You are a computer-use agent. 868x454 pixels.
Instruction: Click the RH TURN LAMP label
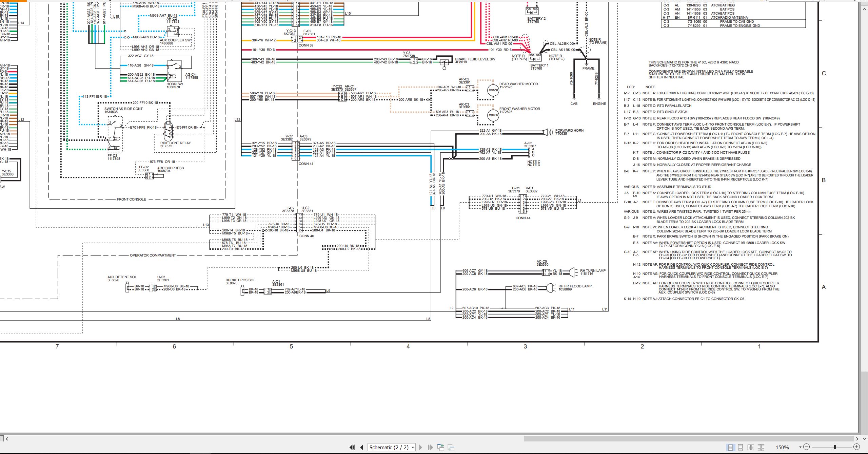point(593,271)
